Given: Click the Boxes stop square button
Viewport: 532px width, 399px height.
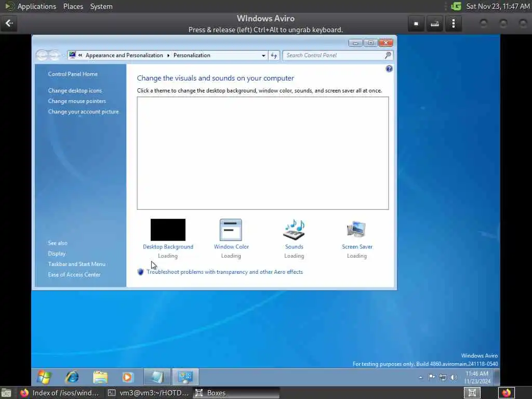Looking at the screenshot, I should click(416, 23).
